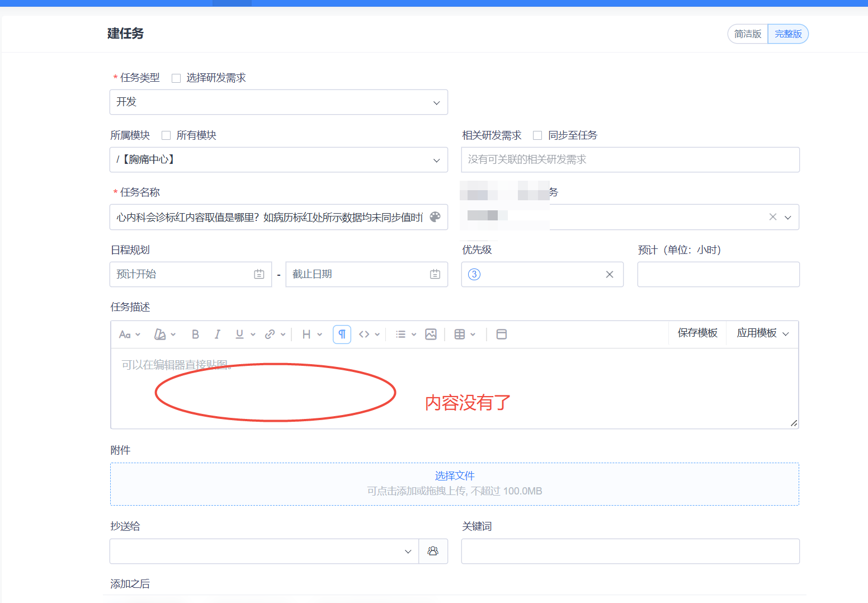Viewport: 868px width, 603px height.
Task: Select the text color highlighter icon
Action: 159,335
